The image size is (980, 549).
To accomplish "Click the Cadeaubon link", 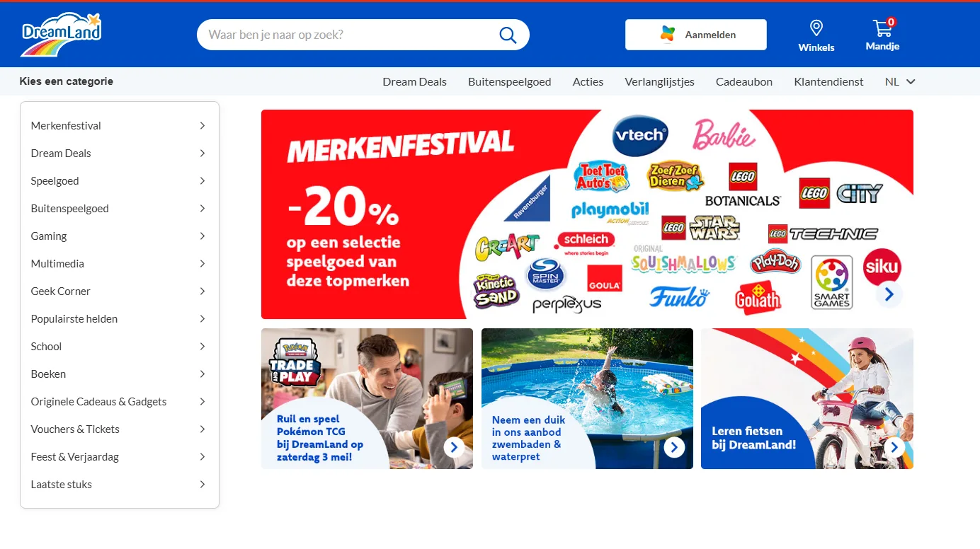I will (744, 81).
